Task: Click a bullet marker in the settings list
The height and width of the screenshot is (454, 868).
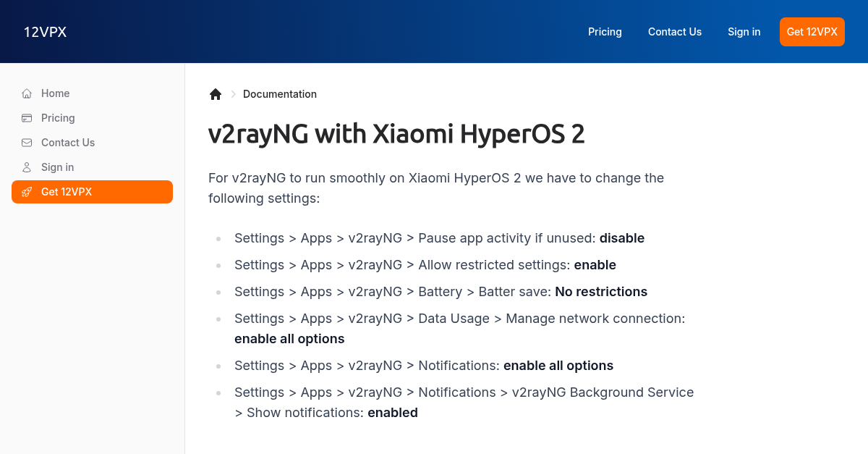Action: 218,239
